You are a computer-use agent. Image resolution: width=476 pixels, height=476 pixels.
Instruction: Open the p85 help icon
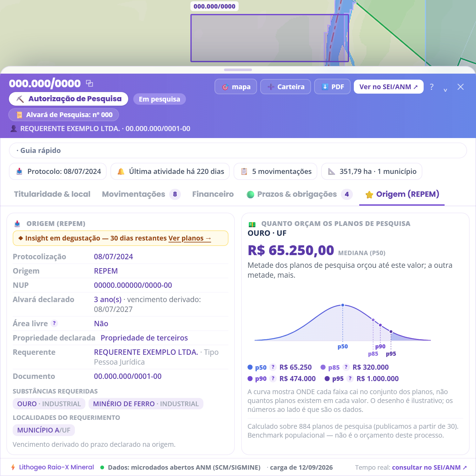coord(346,367)
